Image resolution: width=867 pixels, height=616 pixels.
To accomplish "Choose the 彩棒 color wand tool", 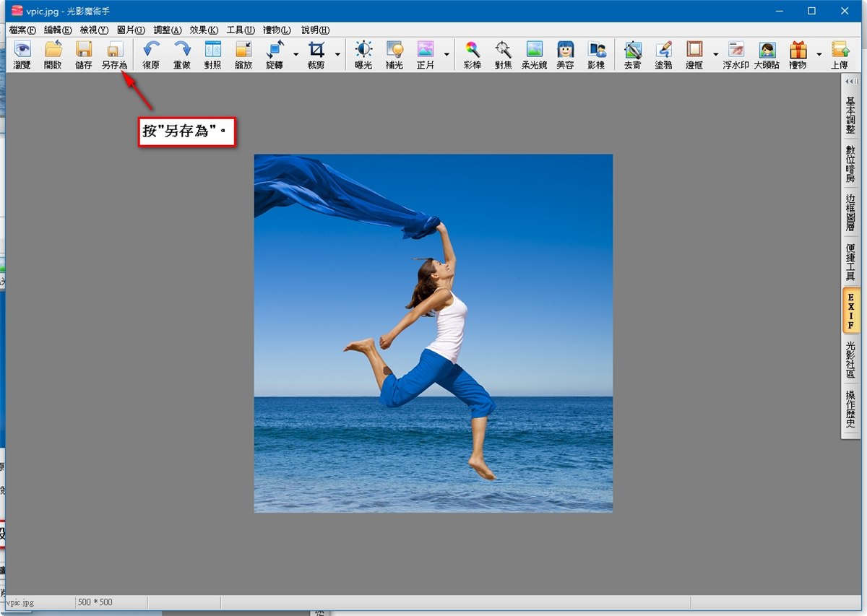I will [473, 54].
